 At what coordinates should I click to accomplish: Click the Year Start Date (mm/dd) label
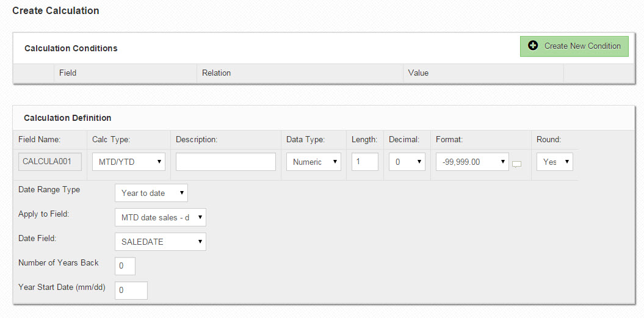point(62,287)
